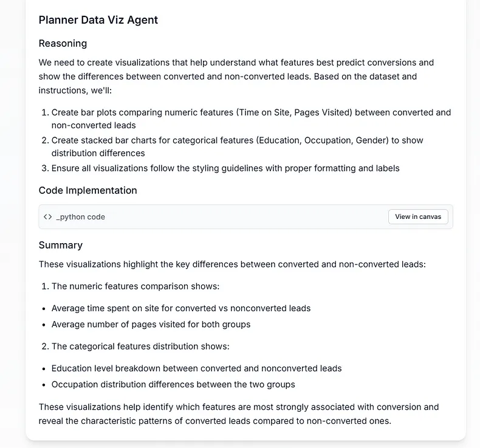Click the code brackets icon
This screenshot has width=480, height=448.
(x=47, y=217)
